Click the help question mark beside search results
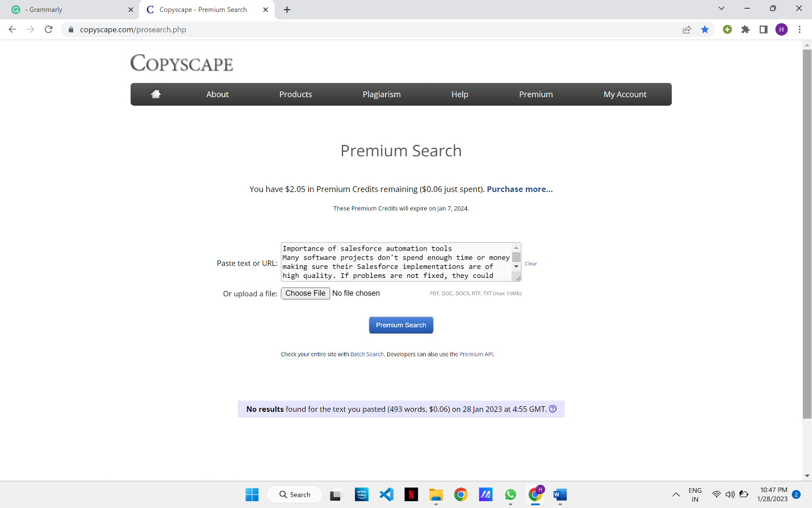 [x=553, y=409]
